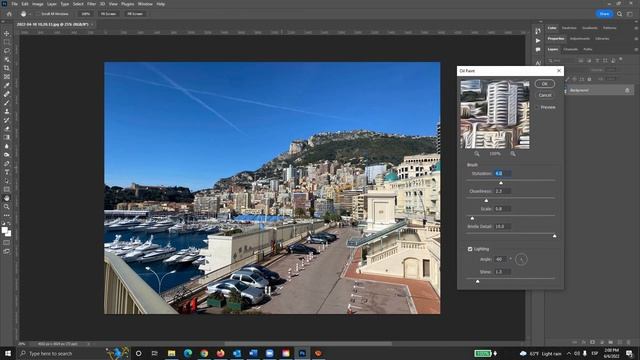Switch to the Swatches tab
This screenshot has height=360, width=640.
point(569,28)
